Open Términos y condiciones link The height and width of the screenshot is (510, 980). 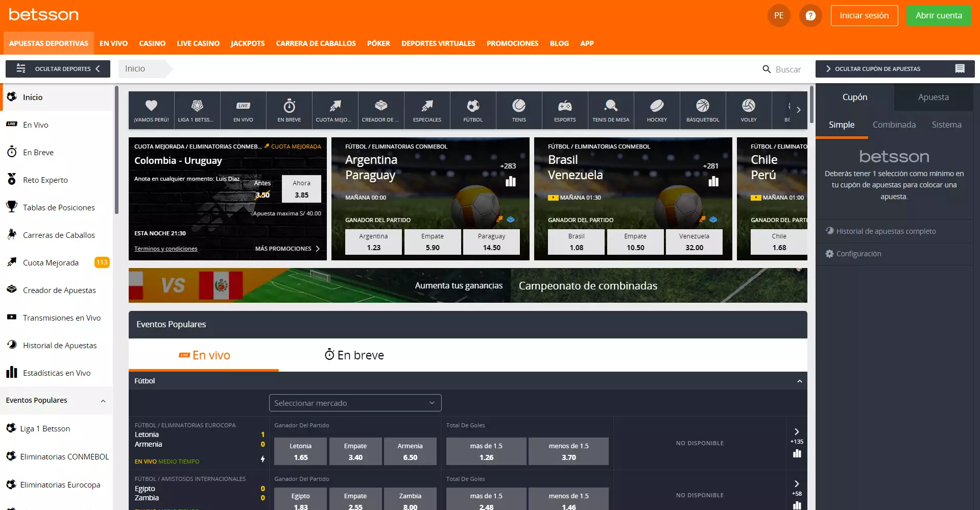[x=165, y=249]
